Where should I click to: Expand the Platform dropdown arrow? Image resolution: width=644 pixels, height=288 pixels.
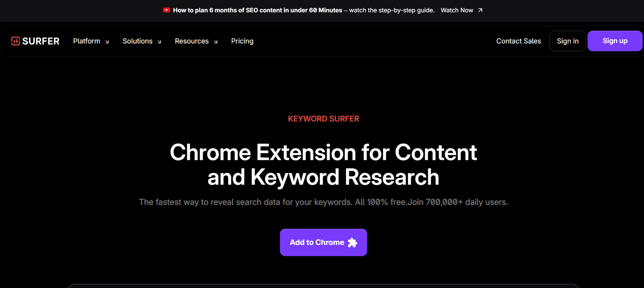click(107, 41)
